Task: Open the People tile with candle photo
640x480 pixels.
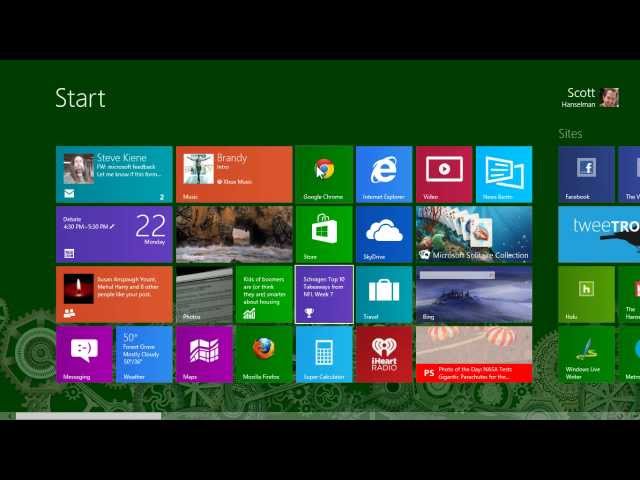Action: click(114, 295)
